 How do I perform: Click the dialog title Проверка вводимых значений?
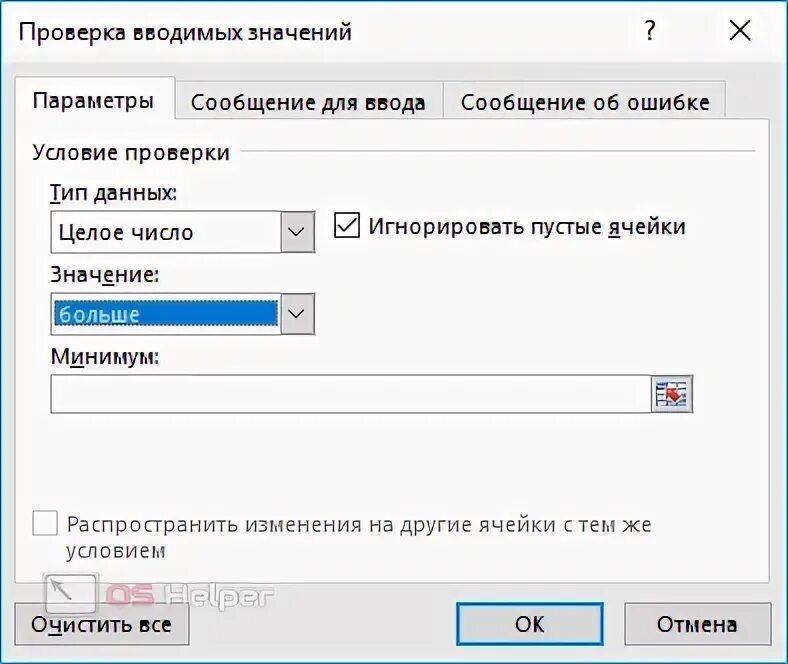click(185, 32)
